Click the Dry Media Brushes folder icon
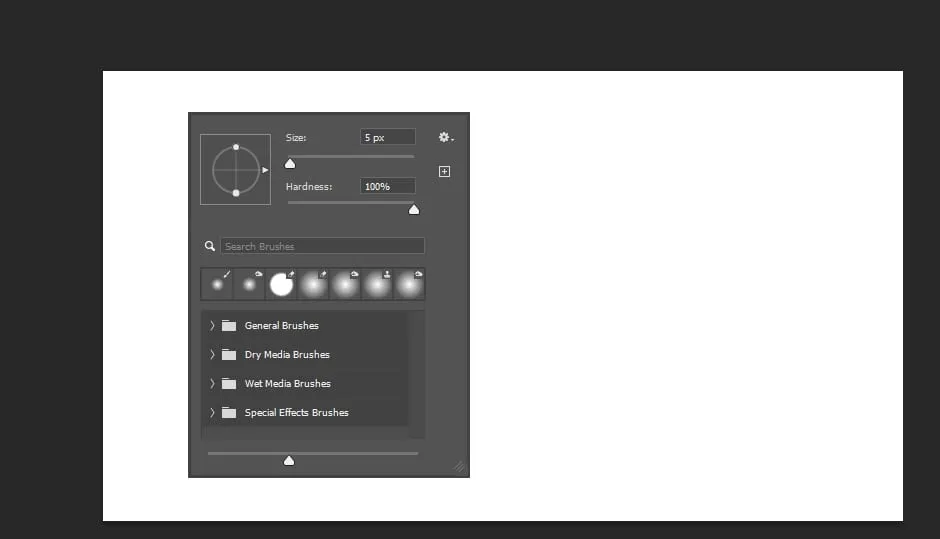Screen dimensions: 940x539 tap(229, 354)
